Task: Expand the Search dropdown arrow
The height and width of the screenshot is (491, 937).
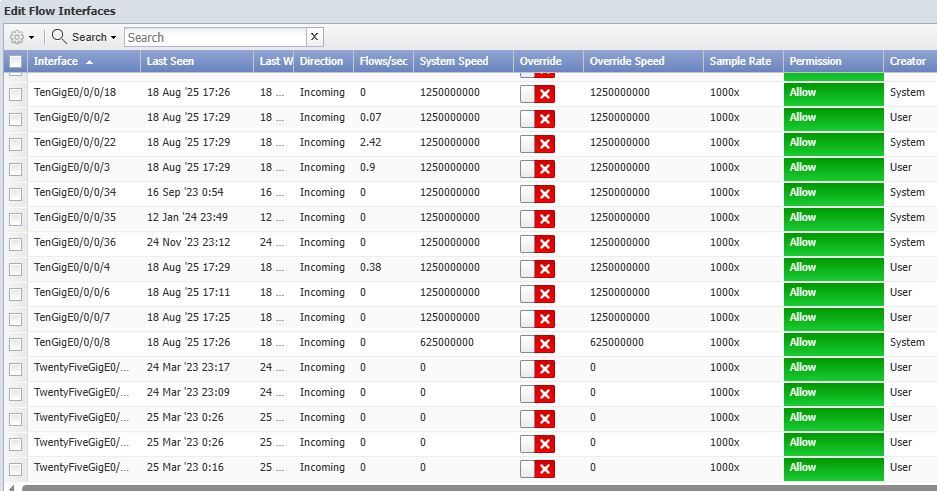Action: tap(113, 38)
